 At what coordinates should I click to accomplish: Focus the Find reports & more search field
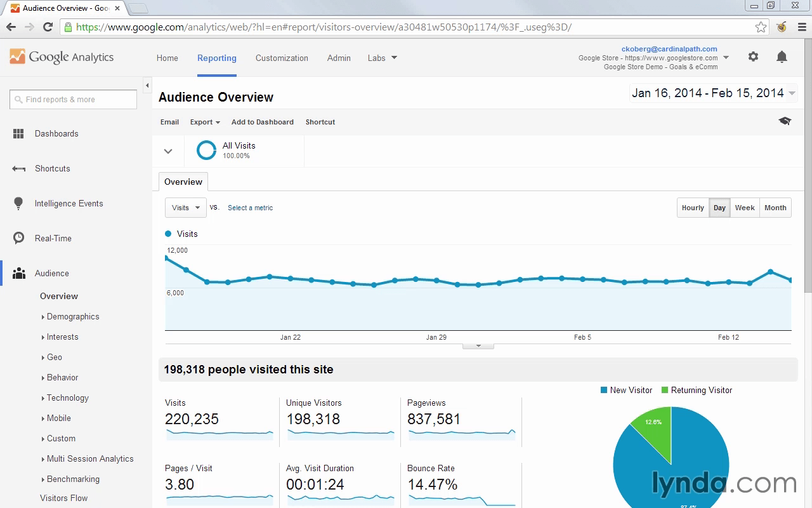click(73, 99)
